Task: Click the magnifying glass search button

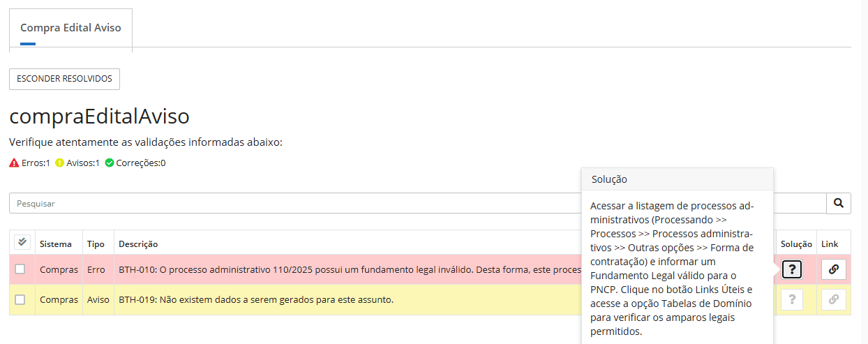Action: point(839,203)
